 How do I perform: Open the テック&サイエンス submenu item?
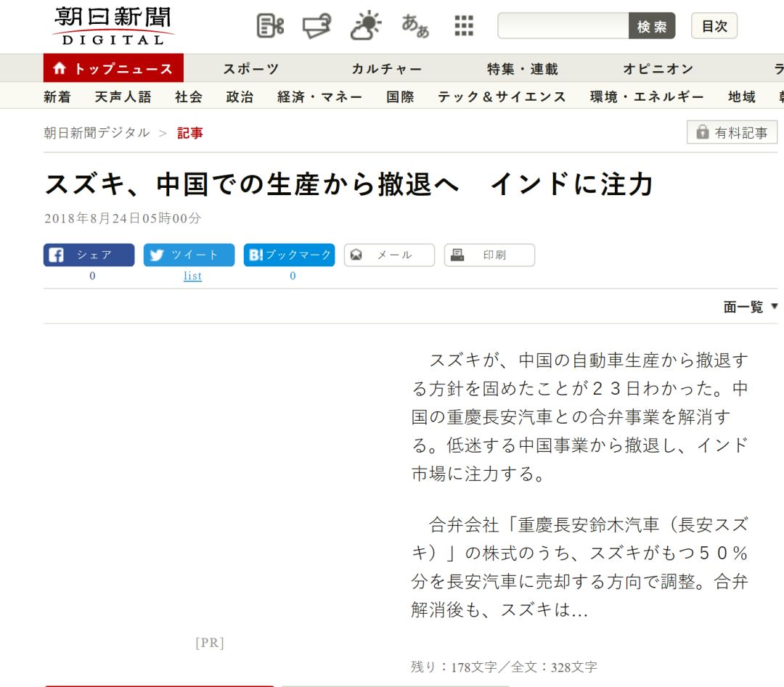pos(502,96)
